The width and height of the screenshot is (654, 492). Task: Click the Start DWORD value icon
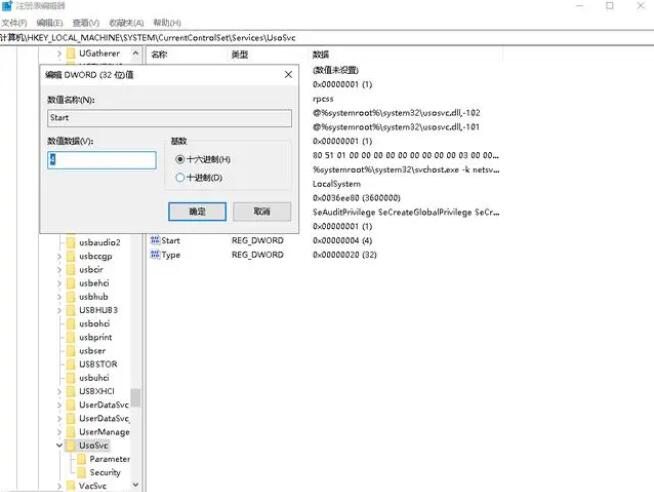point(155,240)
